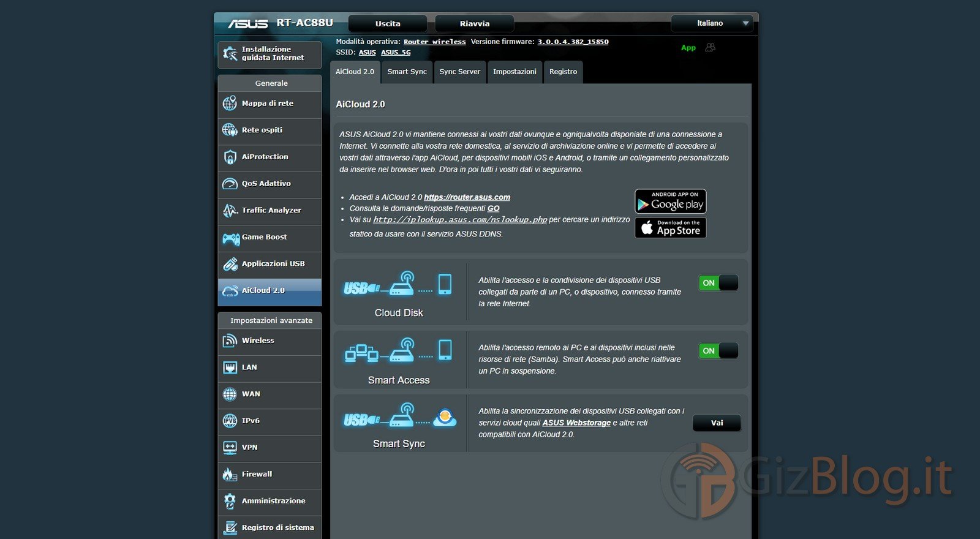Switch to the AiCloud 2.0 tab
The image size is (980, 539).
click(355, 72)
